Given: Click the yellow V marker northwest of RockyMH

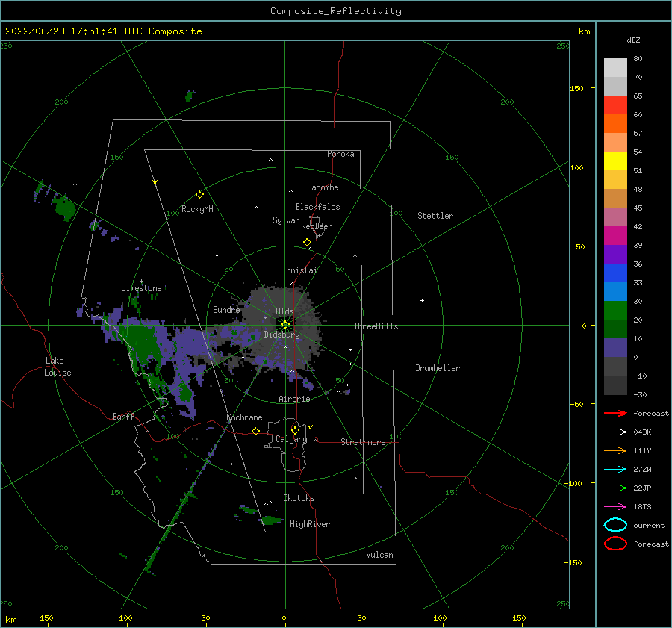Looking at the screenshot, I should pyautogui.click(x=155, y=182).
